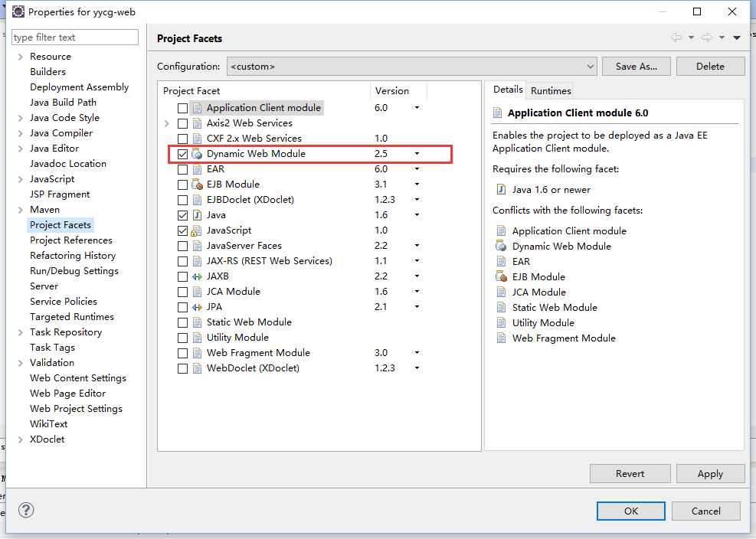The width and height of the screenshot is (756, 539).
Task: Click the JAXB facet icon
Action: [197, 276]
